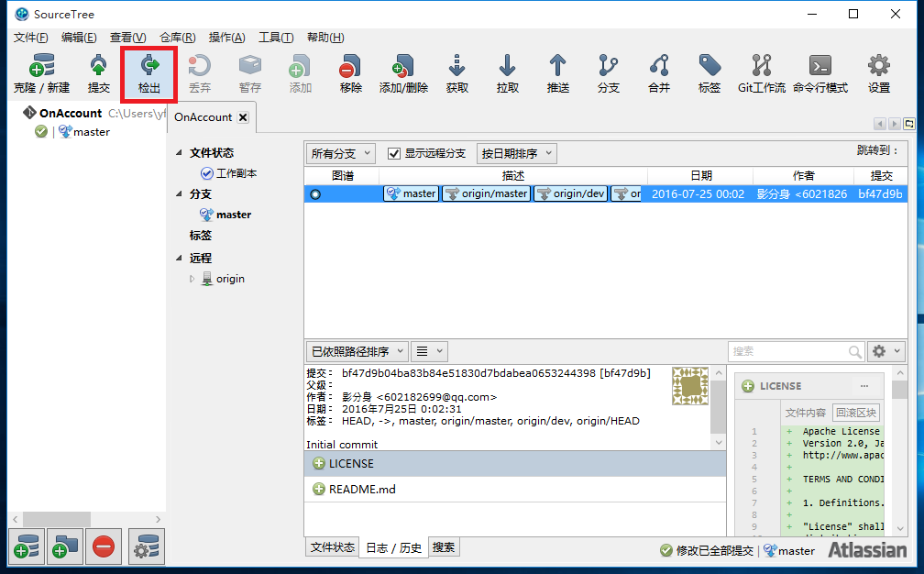The width and height of the screenshot is (924, 574).
Task: Open the 所有分支 branch filter dropdown
Action: pos(341,154)
